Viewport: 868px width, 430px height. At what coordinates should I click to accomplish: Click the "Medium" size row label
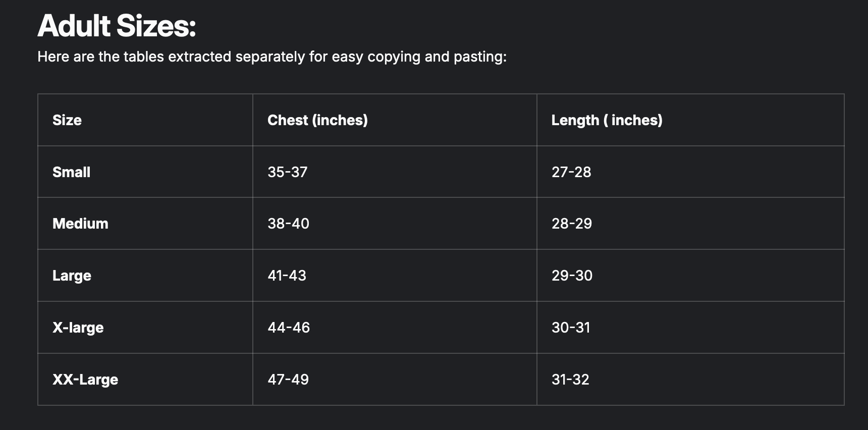point(80,224)
